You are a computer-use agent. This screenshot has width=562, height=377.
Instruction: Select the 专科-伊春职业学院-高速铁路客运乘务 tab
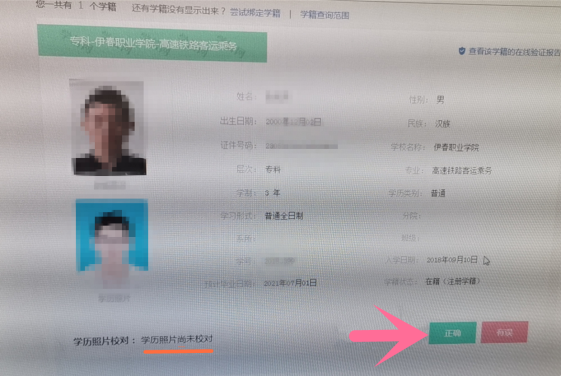(x=152, y=43)
